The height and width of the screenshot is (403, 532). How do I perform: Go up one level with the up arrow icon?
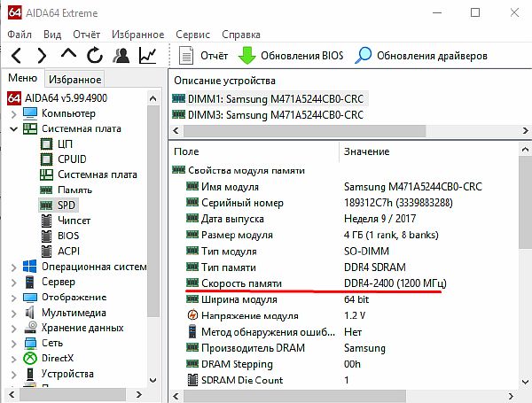pos(68,54)
